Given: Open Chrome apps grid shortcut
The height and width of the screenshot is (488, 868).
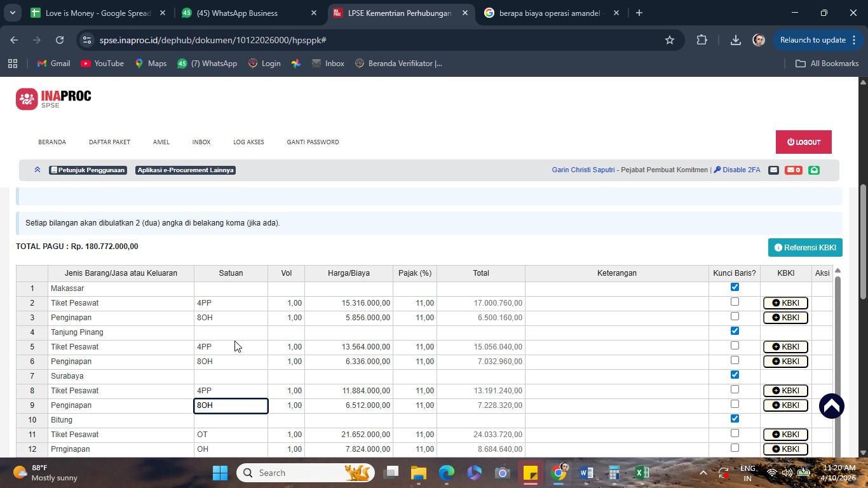Looking at the screenshot, I should pyautogui.click(x=12, y=64).
